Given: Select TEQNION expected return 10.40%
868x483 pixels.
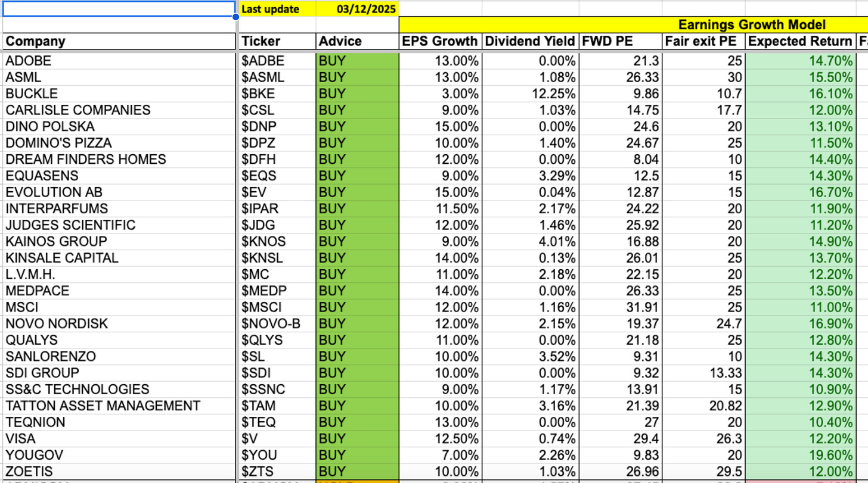Looking at the screenshot, I should click(801, 422).
